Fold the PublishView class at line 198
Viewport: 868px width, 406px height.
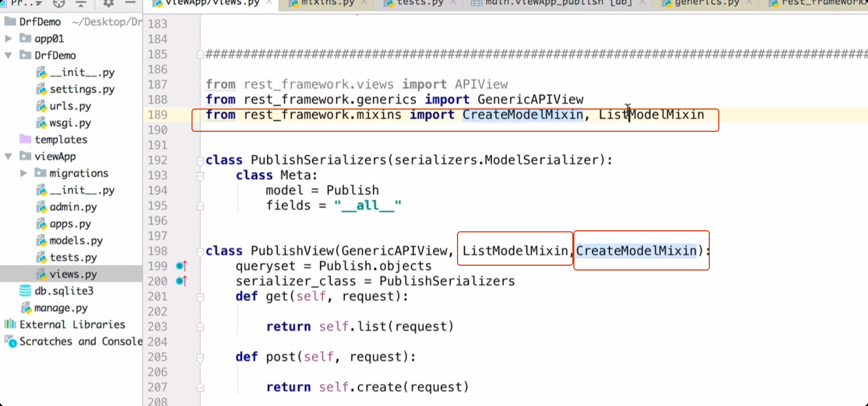click(x=200, y=251)
